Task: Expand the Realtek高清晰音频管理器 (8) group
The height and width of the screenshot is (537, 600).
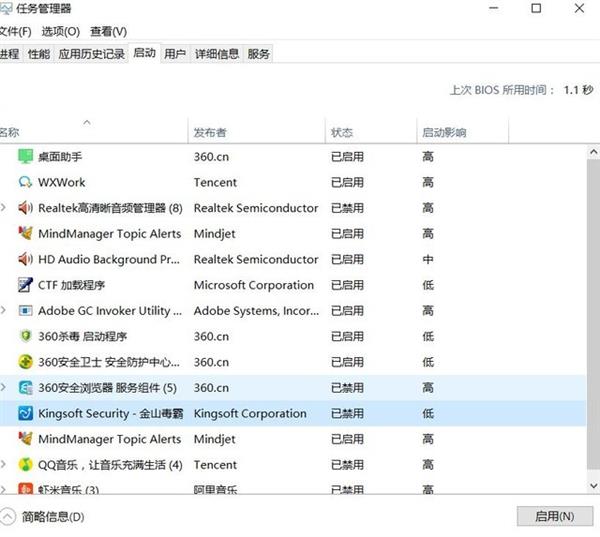Action: point(3,208)
